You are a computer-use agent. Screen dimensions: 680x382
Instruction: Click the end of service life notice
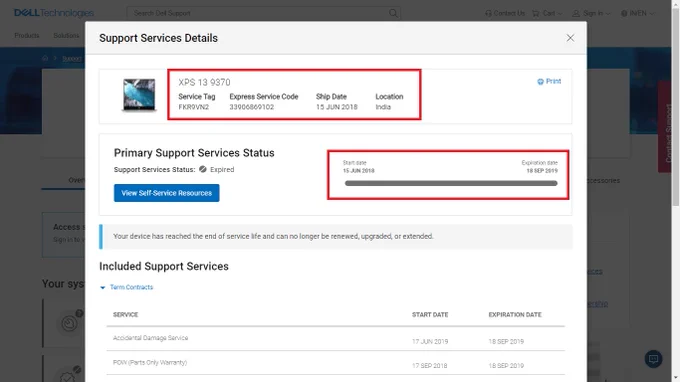(336, 236)
